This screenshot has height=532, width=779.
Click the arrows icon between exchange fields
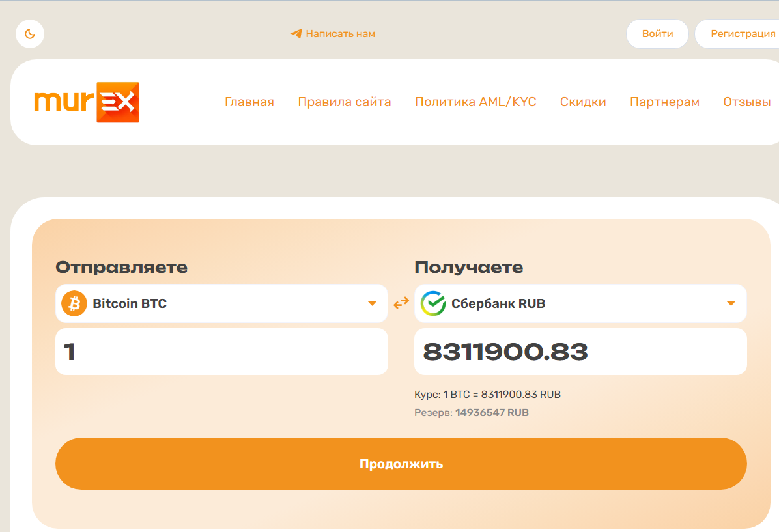[401, 303]
